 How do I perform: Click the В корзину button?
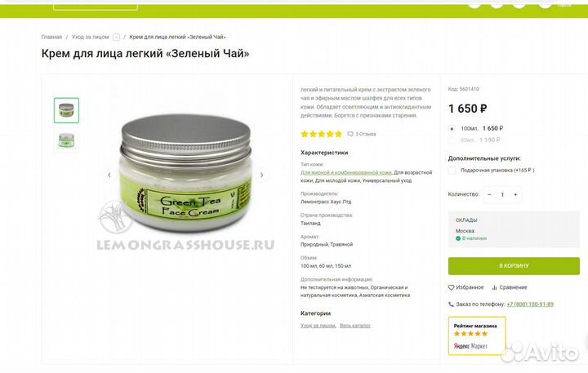click(x=514, y=266)
